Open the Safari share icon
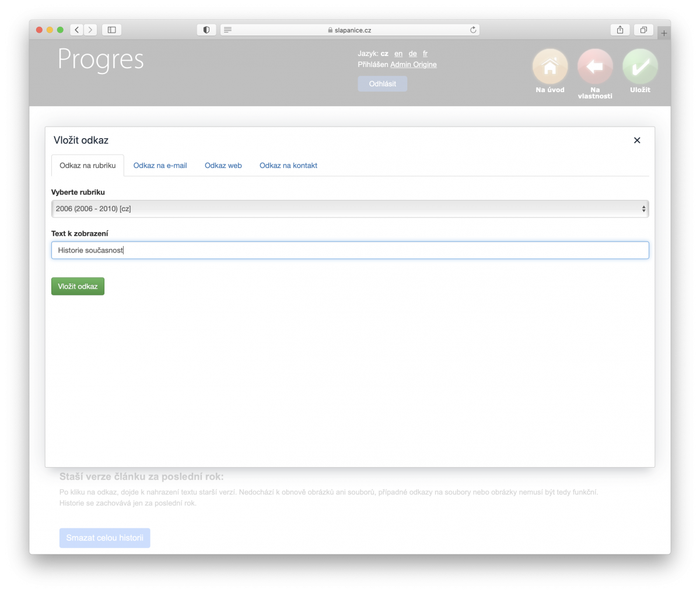This screenshot has width=700, height=593. click(620, 30)
